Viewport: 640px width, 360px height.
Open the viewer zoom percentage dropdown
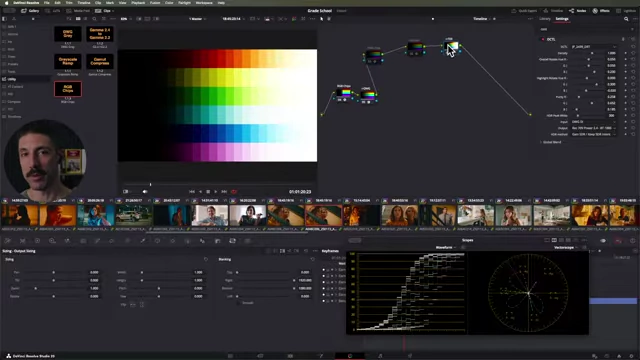[x=125, y=19]
